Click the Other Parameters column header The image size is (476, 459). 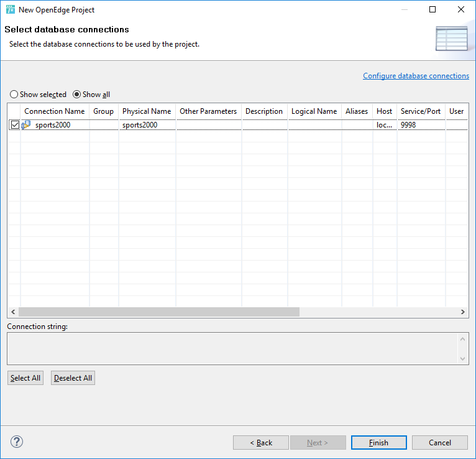click(x=208, y=111)
